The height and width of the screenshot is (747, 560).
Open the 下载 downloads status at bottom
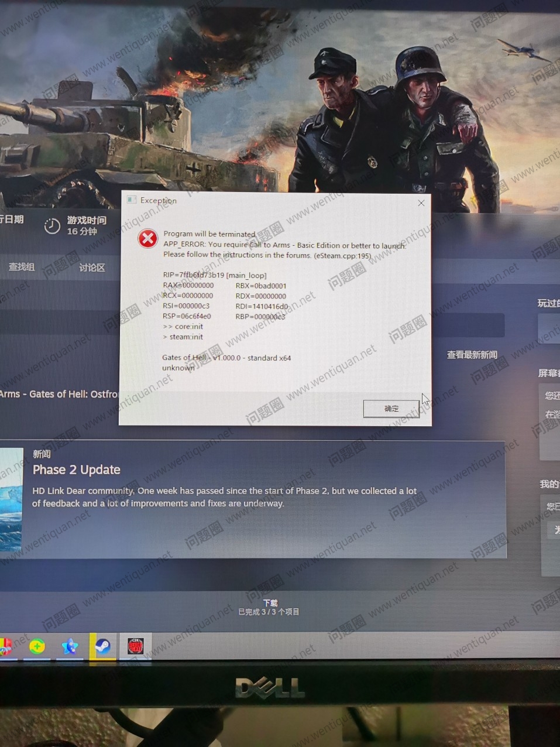click(x=270, y=602)
